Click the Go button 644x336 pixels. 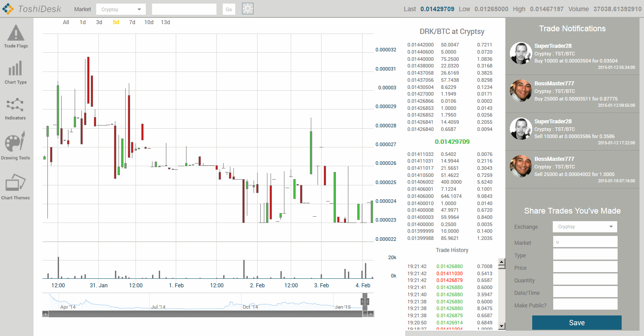(x=229, y=9)
